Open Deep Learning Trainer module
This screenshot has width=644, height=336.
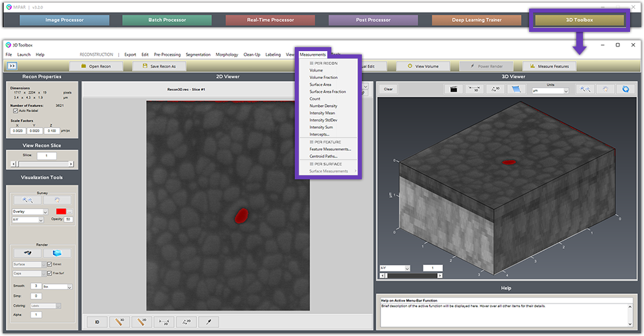pos(477,20)
